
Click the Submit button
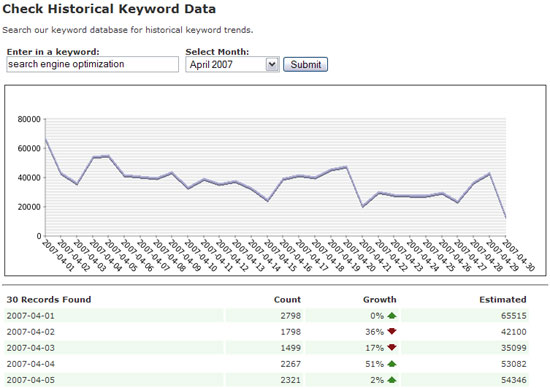click(306, 65)
